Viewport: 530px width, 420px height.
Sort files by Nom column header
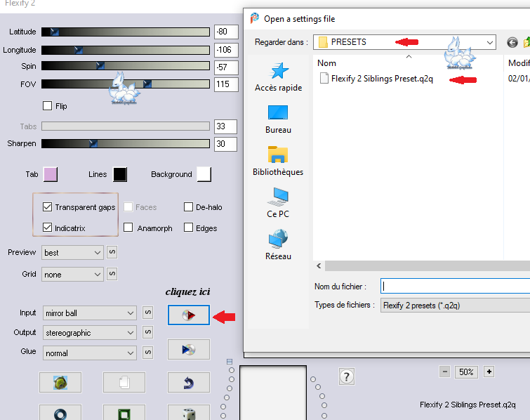[326, 63]
